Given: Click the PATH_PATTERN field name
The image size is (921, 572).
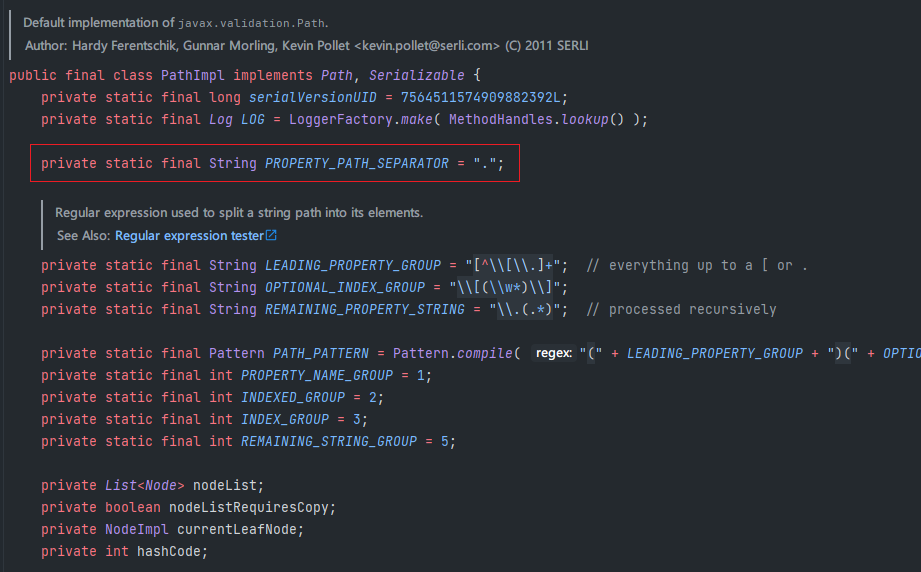Looking at the screenshot, I should pos(321,354).
